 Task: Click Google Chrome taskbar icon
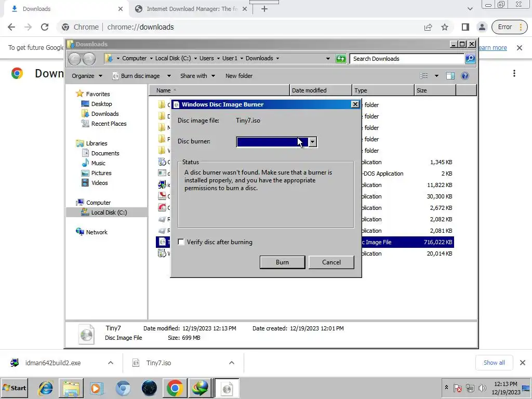[175, 388]
